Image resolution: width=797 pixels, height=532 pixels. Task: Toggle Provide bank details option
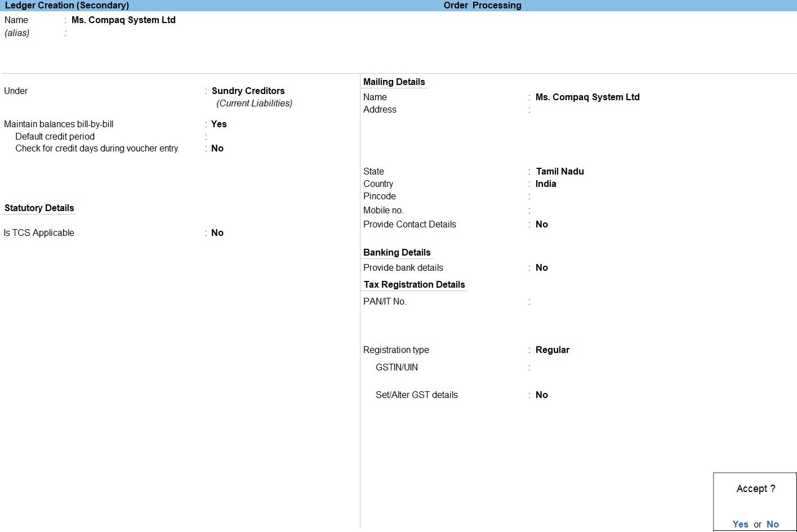542,268
